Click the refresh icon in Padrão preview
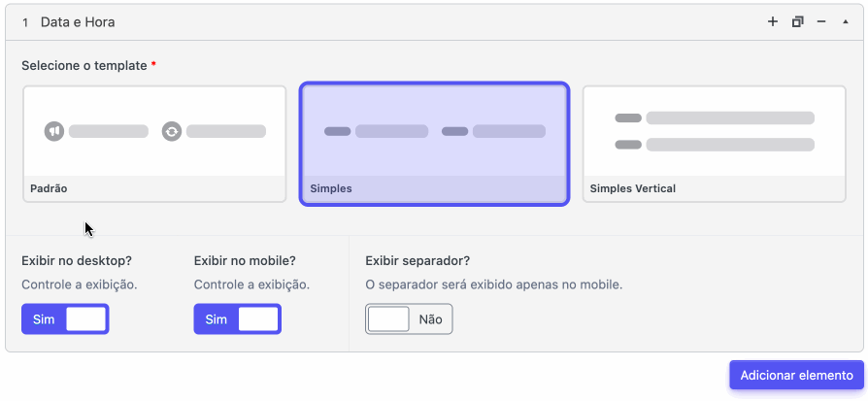Viewport: 868px width, 401px height. pos(172,131)
